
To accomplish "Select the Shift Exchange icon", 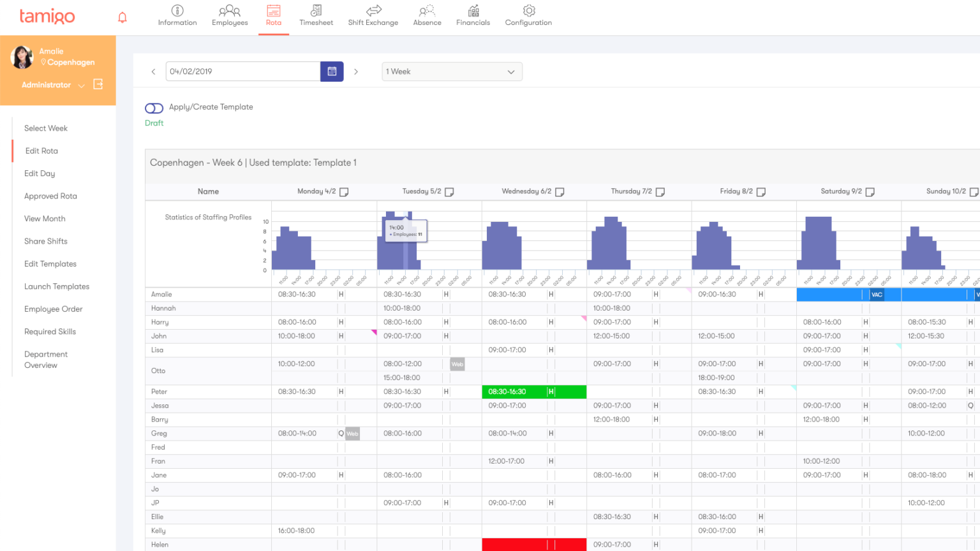I will 373,15.
